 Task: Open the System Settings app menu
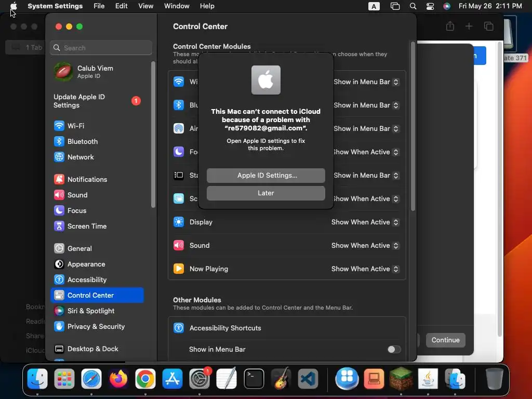point(55,6)
